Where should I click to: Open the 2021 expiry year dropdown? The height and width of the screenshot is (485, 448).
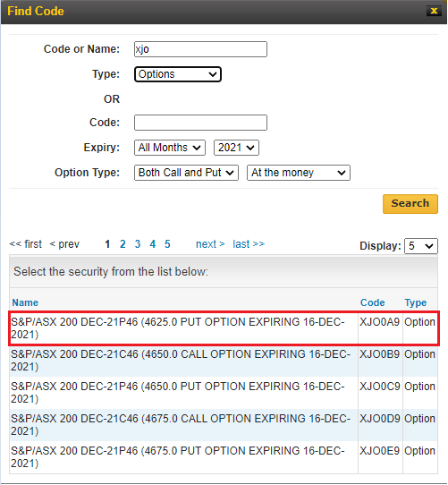coord(236,148)
